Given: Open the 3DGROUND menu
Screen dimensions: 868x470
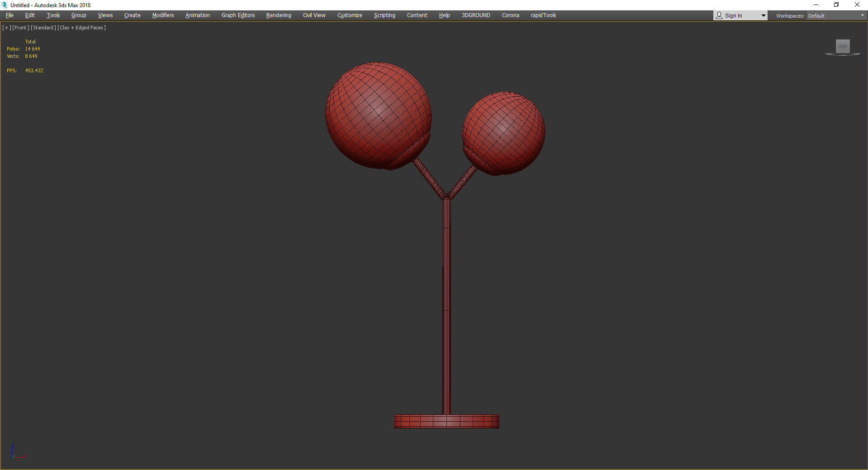Looking at the screenshot, I should [x=476, y=15].
